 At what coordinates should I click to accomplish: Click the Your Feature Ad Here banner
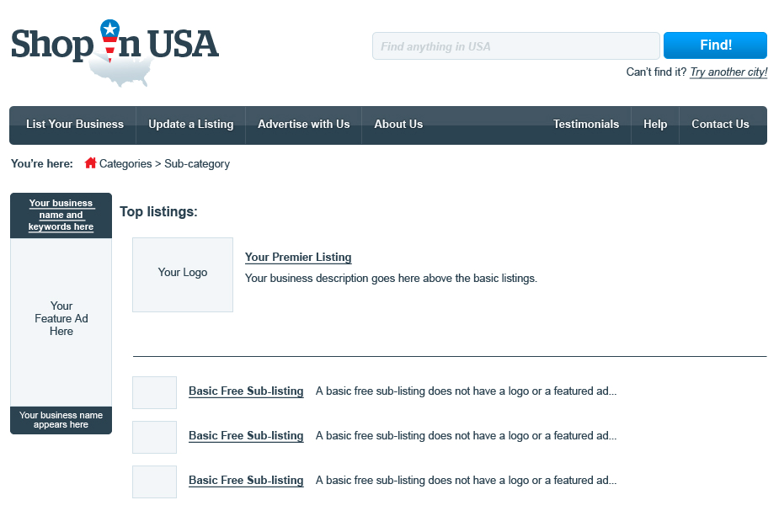(x=61, y=320)
